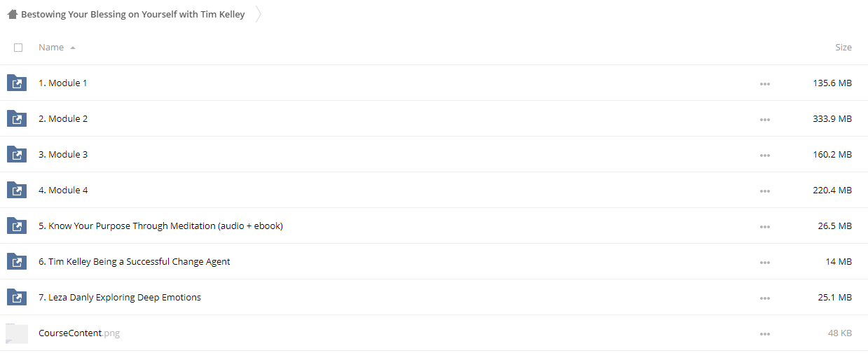The width and height of the screenshot is (868, 353).
Task: Show actions menu for CourseContent.png
Action: coord(764,334)
